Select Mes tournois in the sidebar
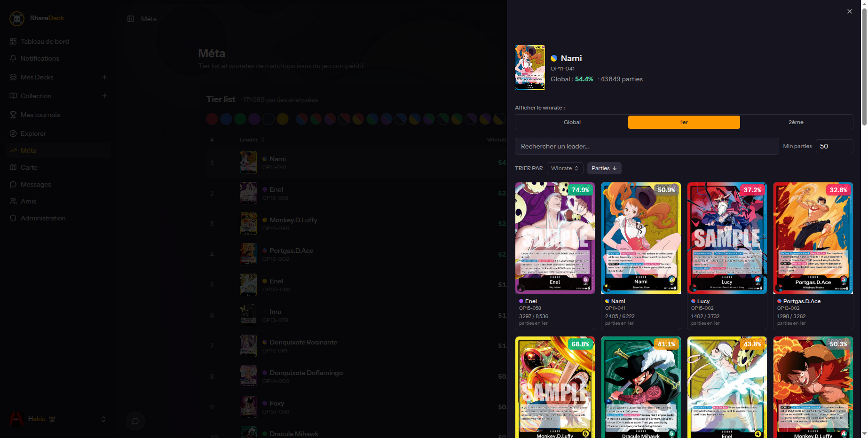Viewport: 868px width, 438px height. tap(59, 115)
